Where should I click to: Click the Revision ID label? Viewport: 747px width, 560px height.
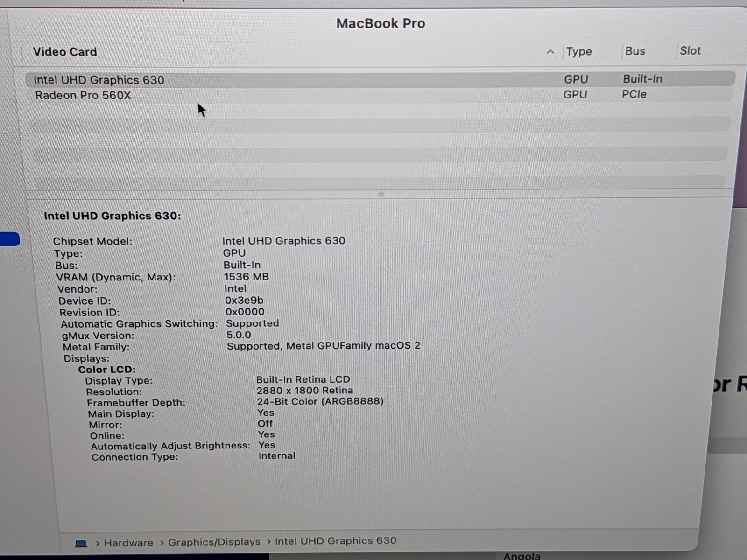click(x=90, y=313)
